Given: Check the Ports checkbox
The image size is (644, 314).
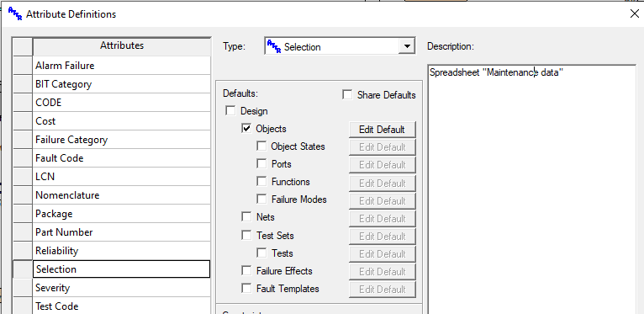Looking at the screenshot, I should [261, 163].
